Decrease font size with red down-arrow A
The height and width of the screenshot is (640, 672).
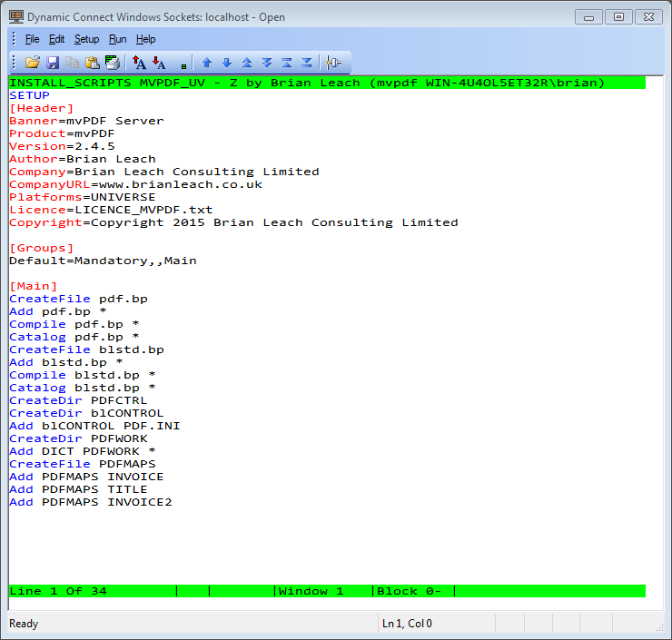pyautogui.click(x=159, y=63)
